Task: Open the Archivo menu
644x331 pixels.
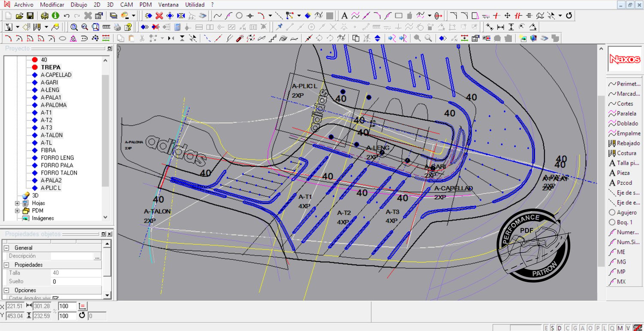Action: [x=24, y=5]
